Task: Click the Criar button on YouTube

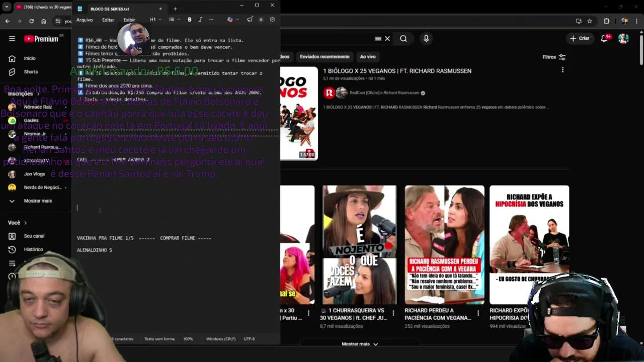Action: (579, 39)
